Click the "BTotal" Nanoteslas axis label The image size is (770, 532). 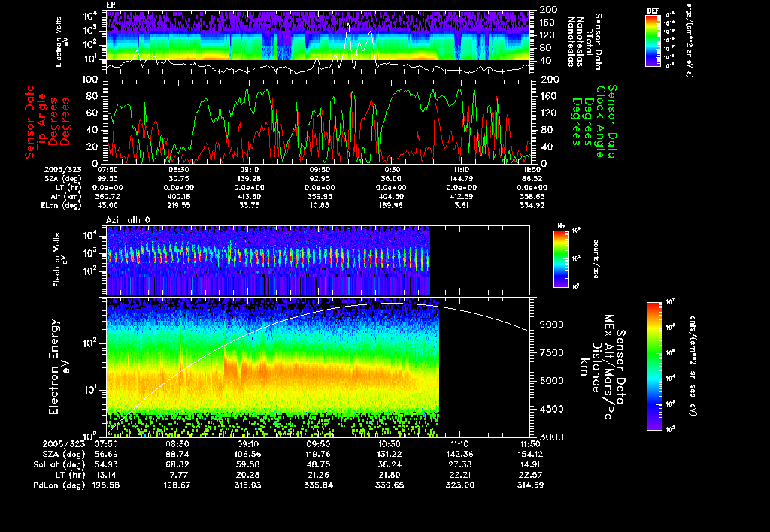pos(590,41)
